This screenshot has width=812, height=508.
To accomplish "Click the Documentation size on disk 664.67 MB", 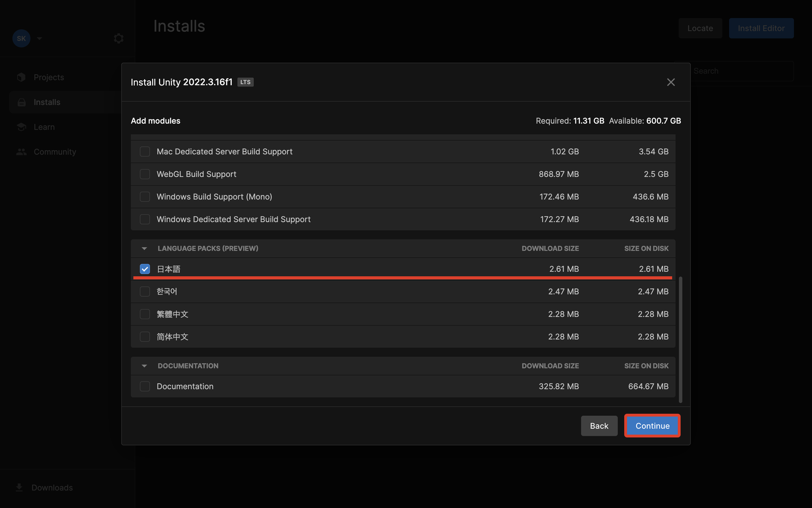I will pos(648,386).
